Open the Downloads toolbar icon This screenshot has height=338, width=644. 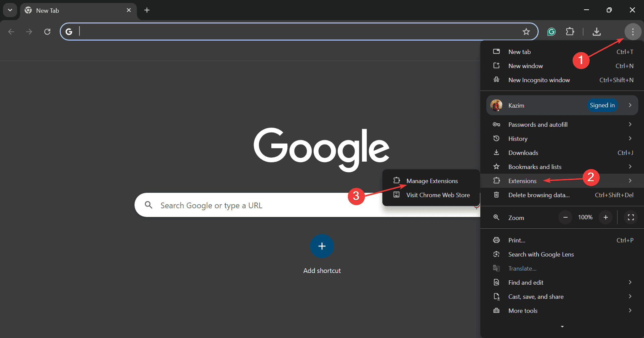tap(597, 32)
